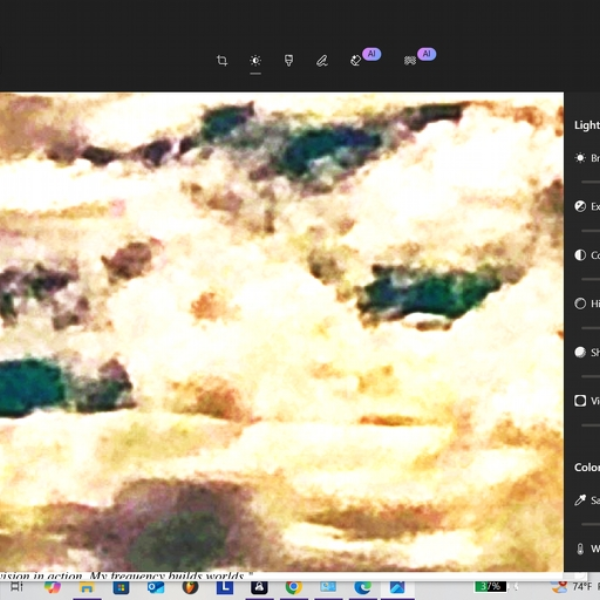Open the blue L app on taskbar
The width and height of the screenshot is (600, 600).
[225, 587]
